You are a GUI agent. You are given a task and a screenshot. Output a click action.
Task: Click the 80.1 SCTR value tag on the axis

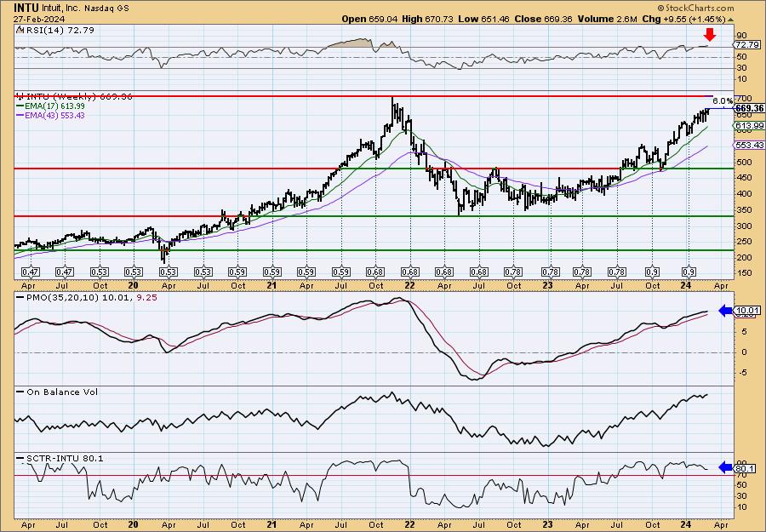(x=742, y=468)
